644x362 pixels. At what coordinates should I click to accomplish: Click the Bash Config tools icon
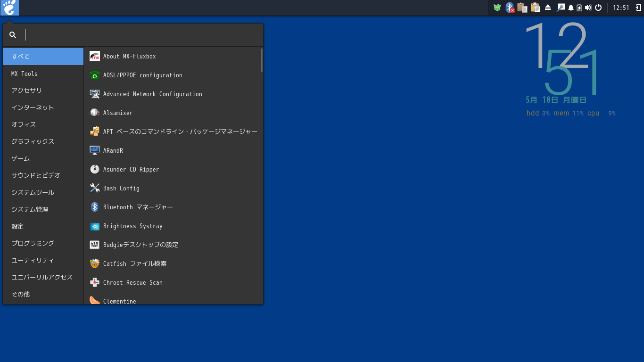click(x=95, y=188)
